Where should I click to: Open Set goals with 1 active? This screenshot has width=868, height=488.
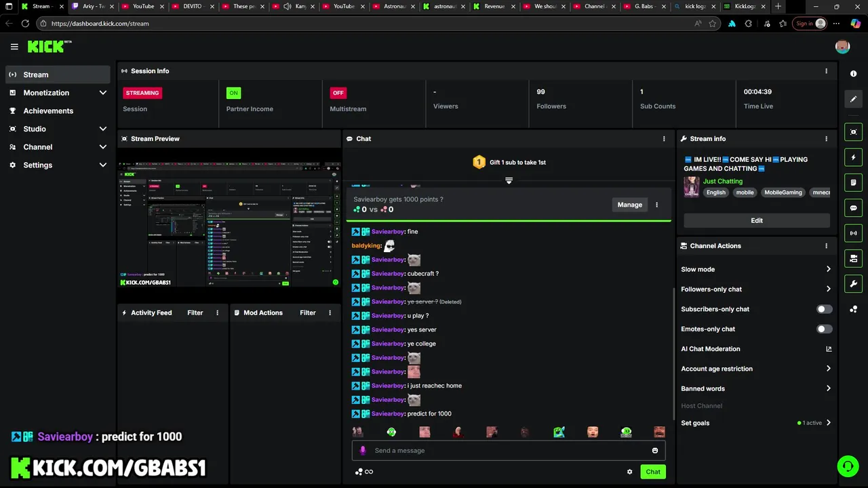[756, 423]
